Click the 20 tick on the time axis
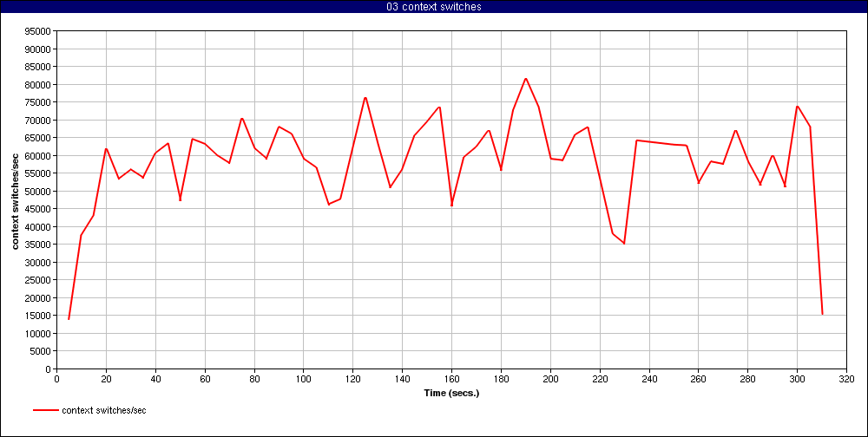The height and width of the screenshot is (437, 868). [x=106, y=379]
